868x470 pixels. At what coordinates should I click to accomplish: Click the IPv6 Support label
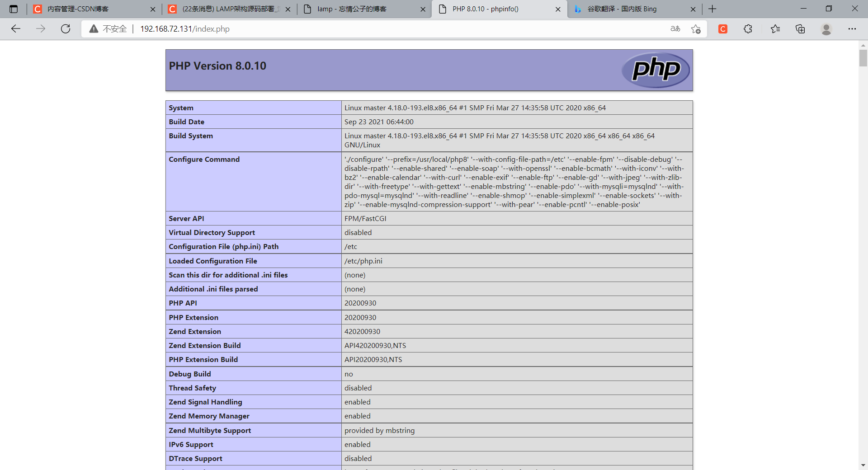click(191, 445)
